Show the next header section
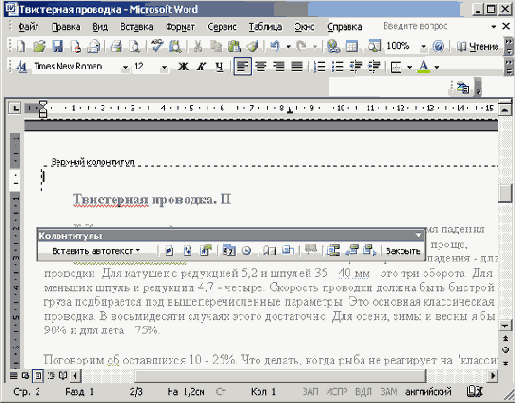 pos(370,251)
